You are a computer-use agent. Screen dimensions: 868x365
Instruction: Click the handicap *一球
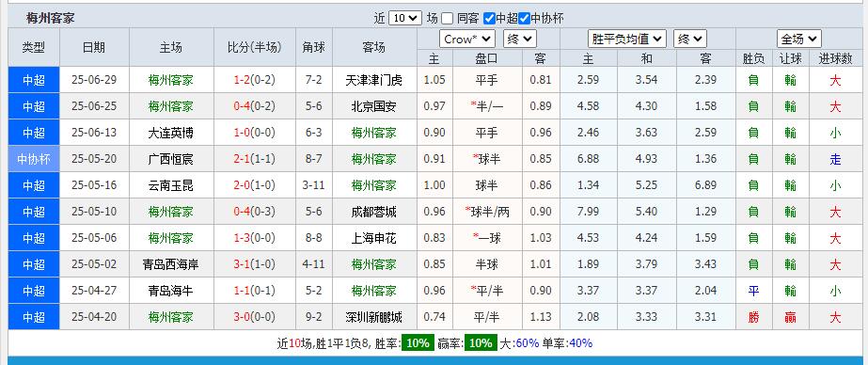tap(487, 238)
